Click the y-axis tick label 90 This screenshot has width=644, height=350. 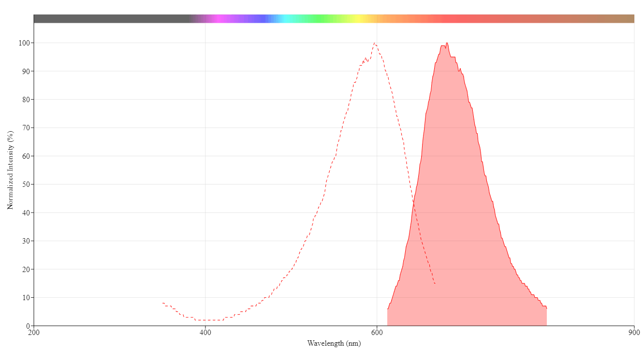(26, 71)
